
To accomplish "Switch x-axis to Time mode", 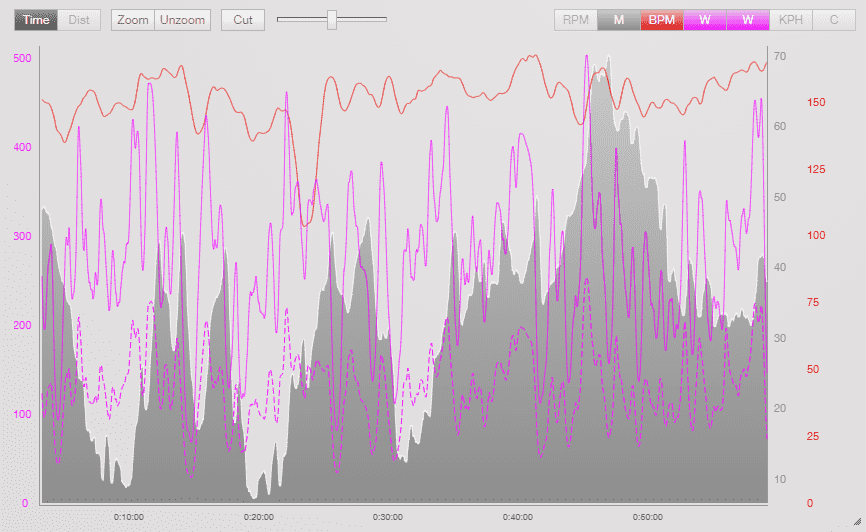I will [36, 20].
